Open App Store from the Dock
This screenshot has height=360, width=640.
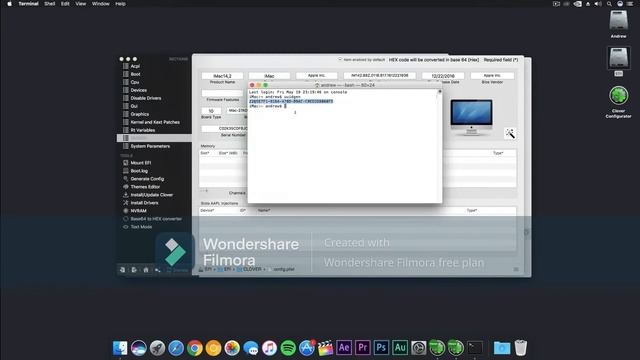[x=307, y=348]
